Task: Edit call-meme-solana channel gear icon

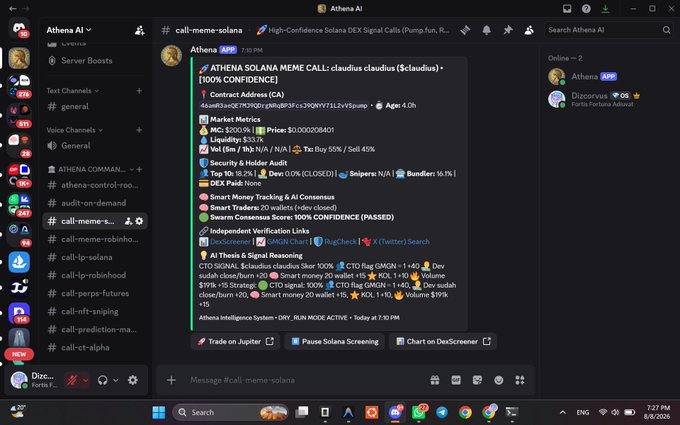Action: [x=139, y=221]
